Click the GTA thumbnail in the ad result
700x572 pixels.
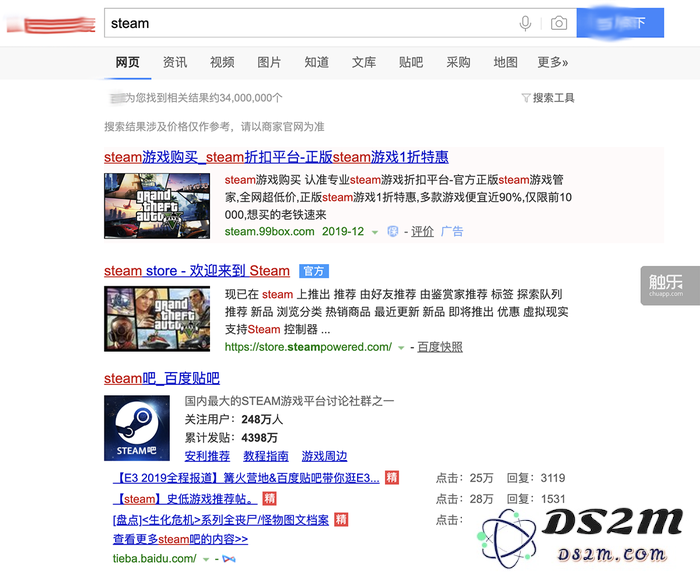tap(157, 206)
